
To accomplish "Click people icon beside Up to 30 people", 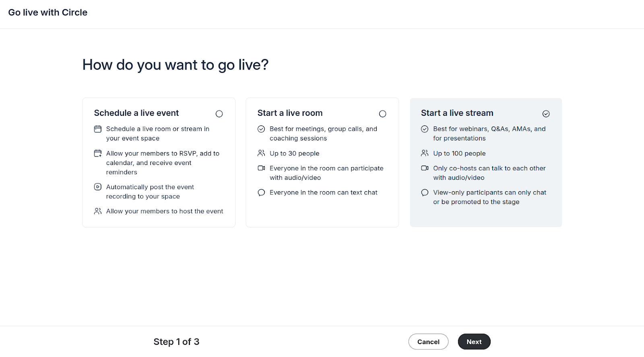I will click(x=261, y=153).
